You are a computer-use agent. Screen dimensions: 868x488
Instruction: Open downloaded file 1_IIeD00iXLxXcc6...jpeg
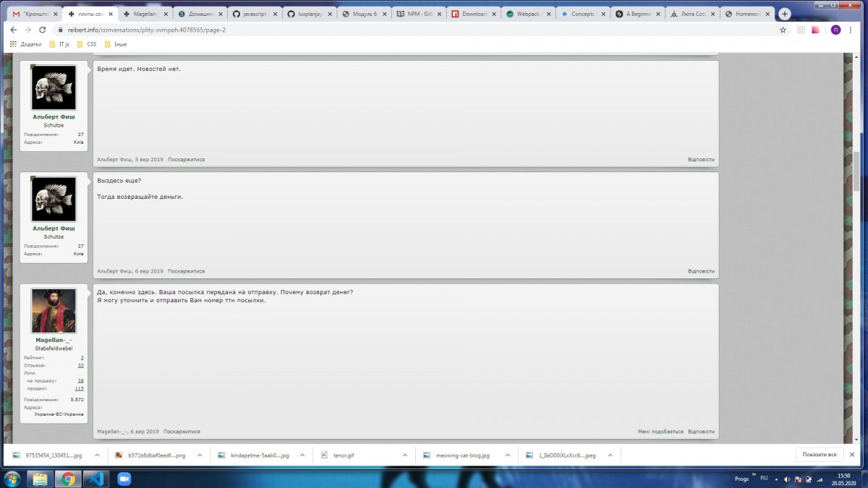(561, 455)
